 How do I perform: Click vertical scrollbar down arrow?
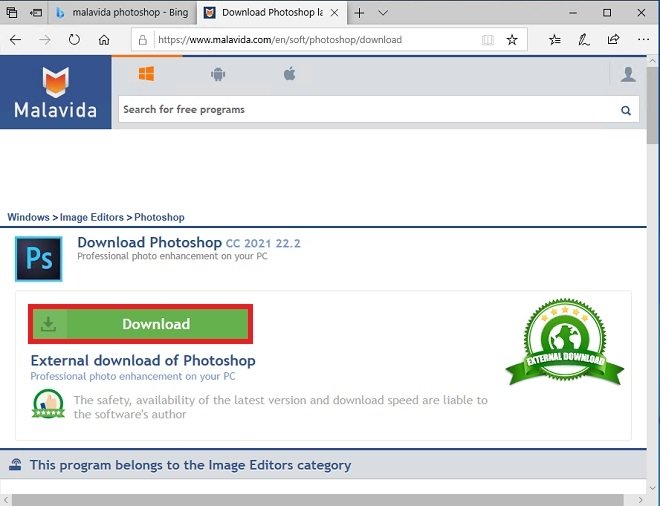tap(653, 488)
